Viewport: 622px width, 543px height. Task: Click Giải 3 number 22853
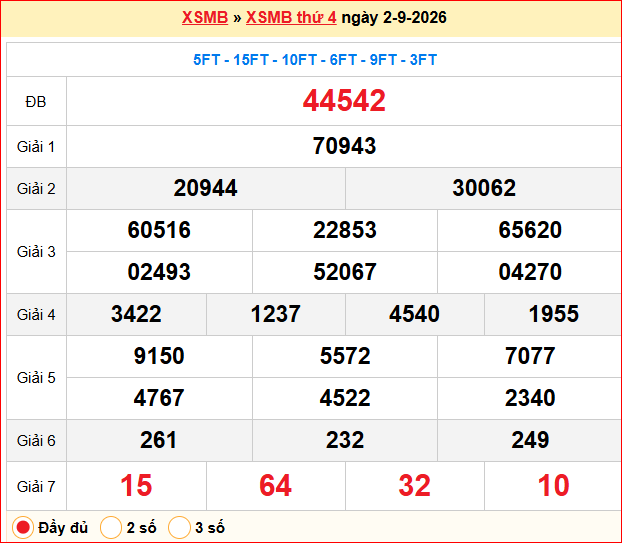(x=345, y=230)
